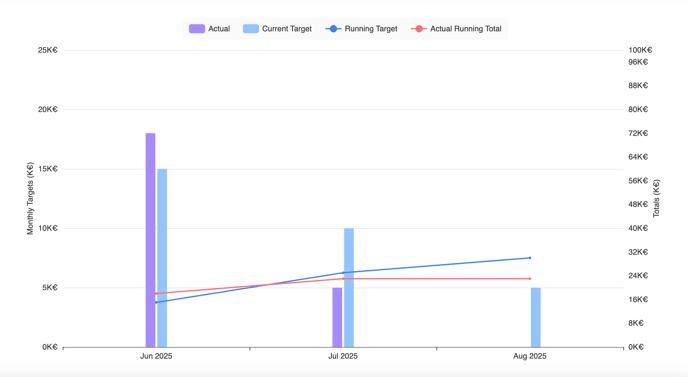Select the Jul 2025 Current Target bar
Viewport: 688px width, 377px height.
[349, 287]
